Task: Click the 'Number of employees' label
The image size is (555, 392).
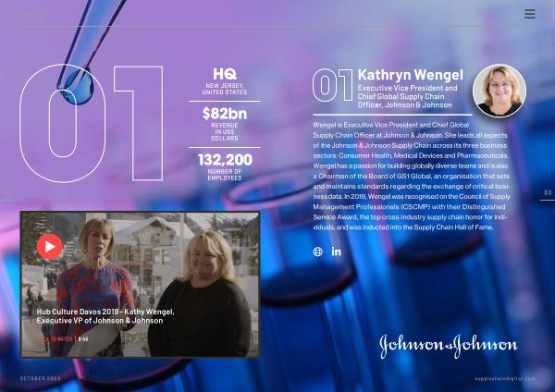Action: pos(225,175)
